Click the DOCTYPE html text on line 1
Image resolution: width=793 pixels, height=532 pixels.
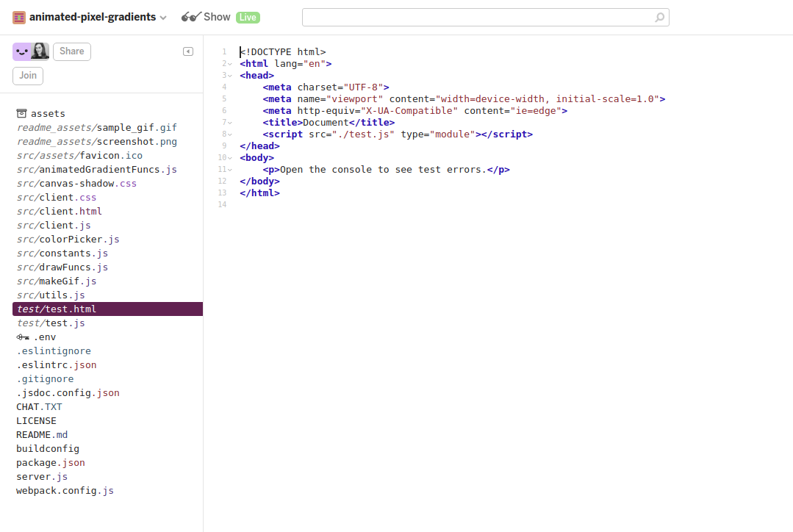[283, 52]
